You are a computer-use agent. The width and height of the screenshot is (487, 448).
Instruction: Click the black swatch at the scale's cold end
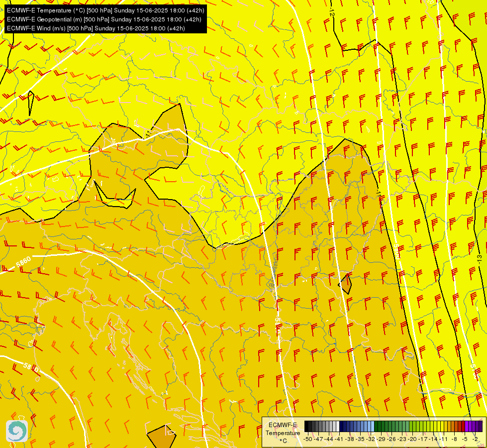click(306, 426)
